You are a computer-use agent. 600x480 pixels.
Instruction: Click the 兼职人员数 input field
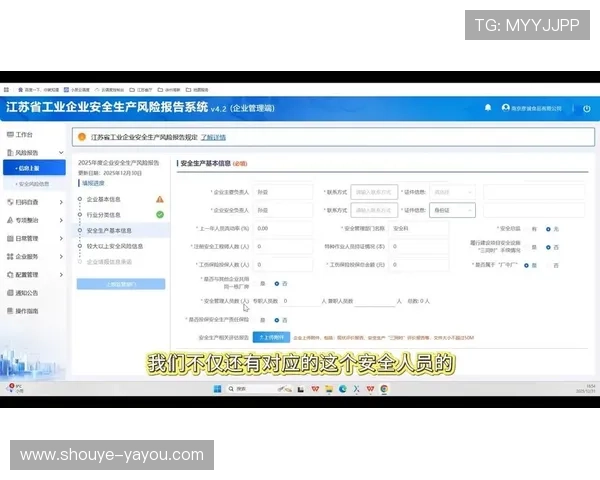(375, 301)
